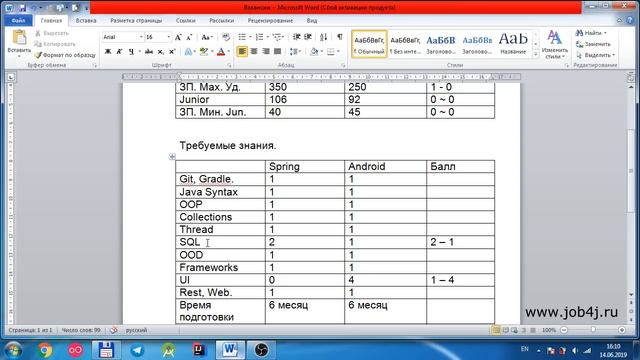Open the Windows Start menu
The width and height of the screenshot is (640, 360).
click(x=13, y=350)
